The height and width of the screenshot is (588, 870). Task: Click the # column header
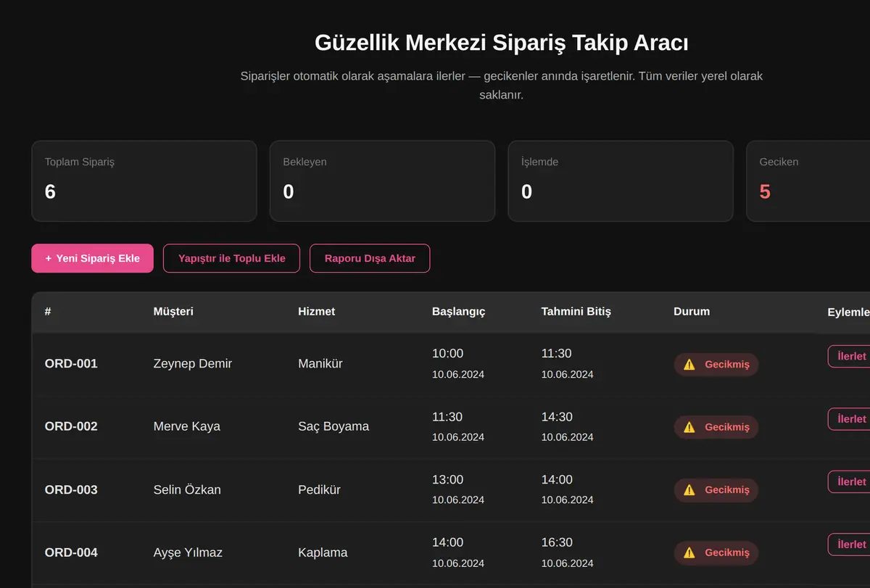click(x=48, y=311)
